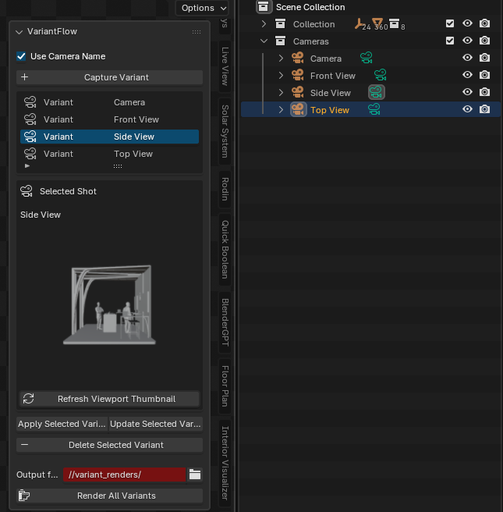Click green camera data icon of Camera
This screenshot has width=503, height=512.
(x=366, y=58)
